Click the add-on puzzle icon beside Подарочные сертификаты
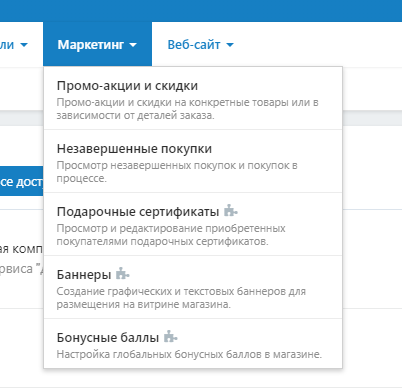 pos(231,211)
